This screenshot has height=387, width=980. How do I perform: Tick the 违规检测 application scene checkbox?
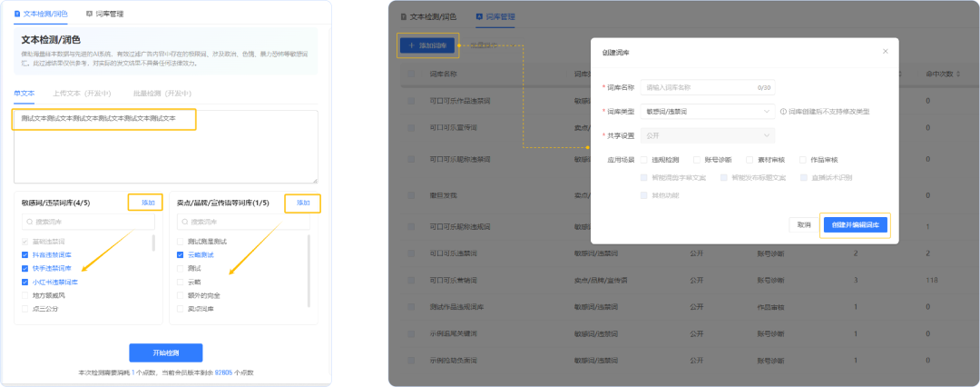tap(644, 159)
